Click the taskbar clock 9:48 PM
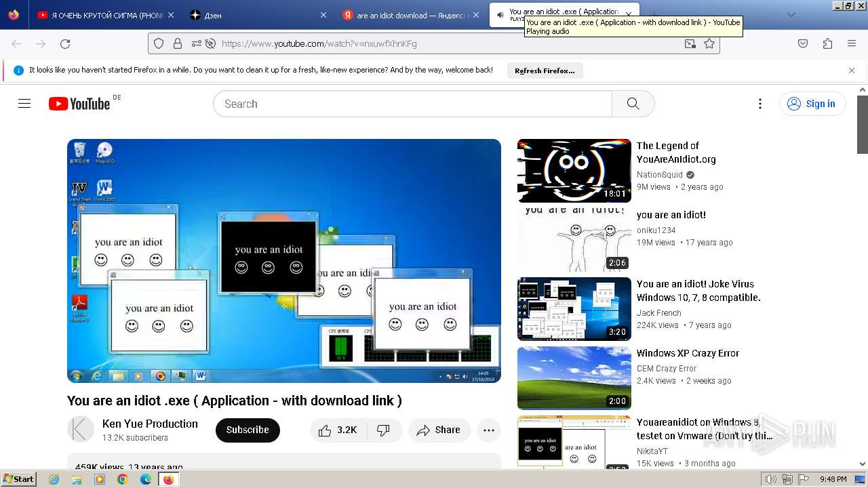Image resolution: width=868 pixels, height=488 pixels. pos(833,479)
